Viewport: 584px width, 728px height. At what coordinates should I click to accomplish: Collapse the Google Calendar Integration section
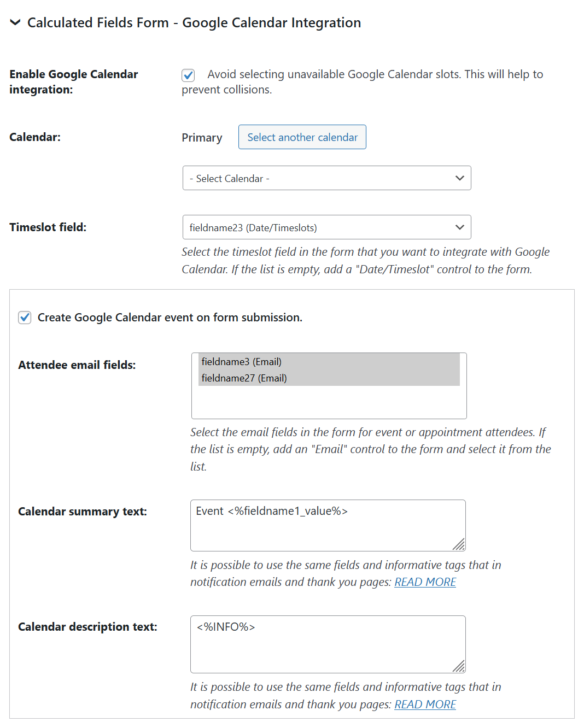click(15, 22)
